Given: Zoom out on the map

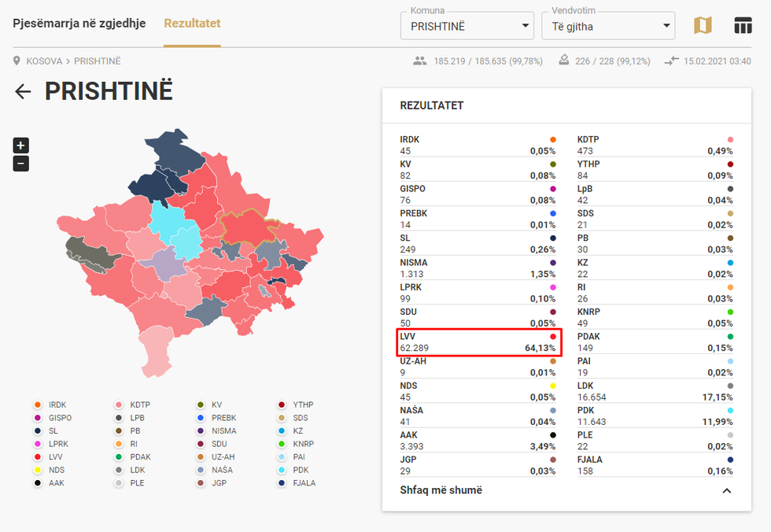Looking at the screenshot, I should pyautogui.click(x=21, y=164).
